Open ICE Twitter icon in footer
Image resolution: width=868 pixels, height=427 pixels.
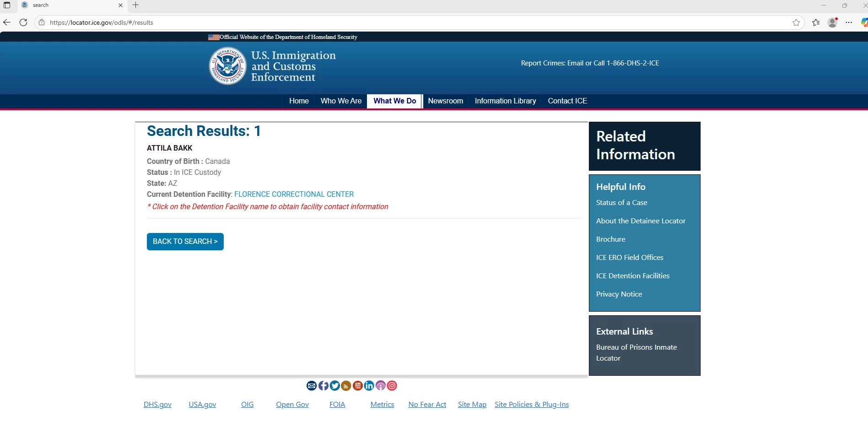click(334, 386)
